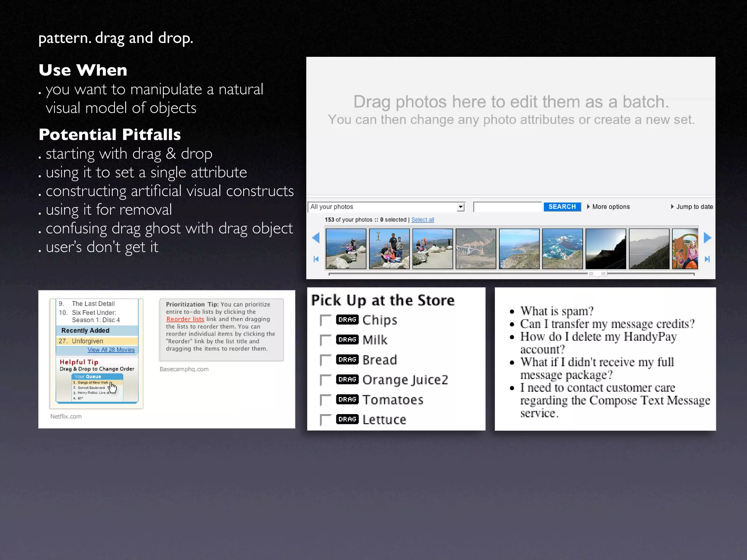Screen dimensions: 747x560
Task: Jump to first photo arrow icon
Action: 316,259
